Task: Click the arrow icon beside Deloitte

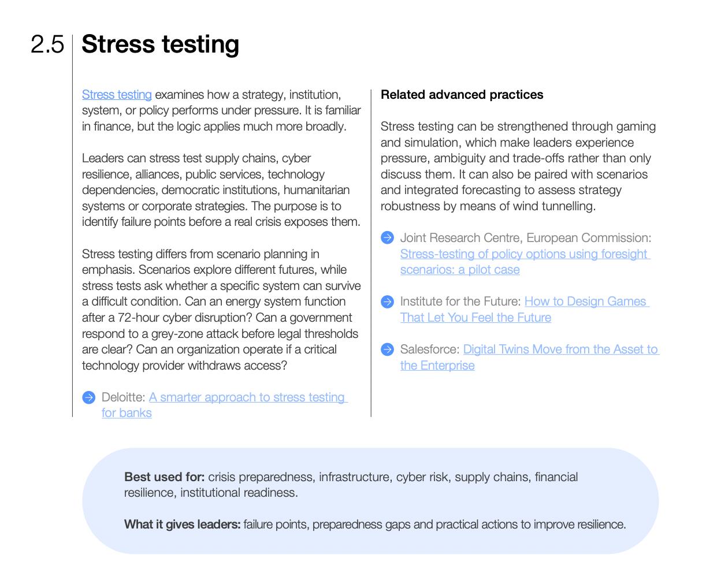Action: click(88, 397)
